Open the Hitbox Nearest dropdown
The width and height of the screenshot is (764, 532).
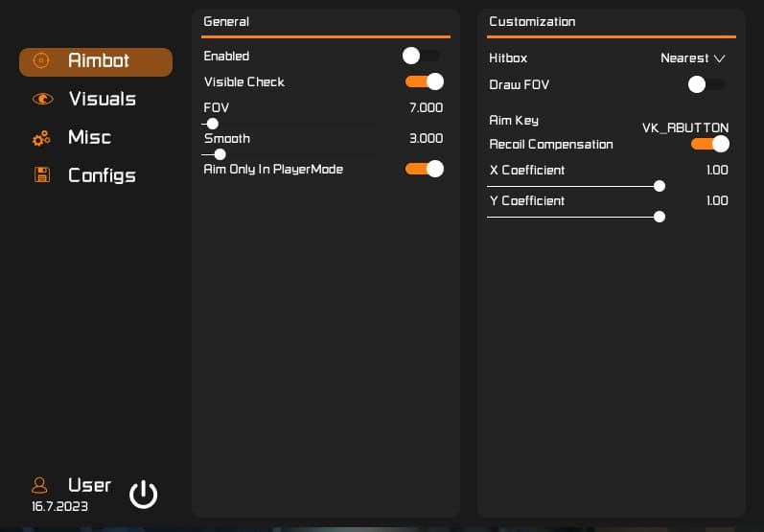click(x=692, y=58)
